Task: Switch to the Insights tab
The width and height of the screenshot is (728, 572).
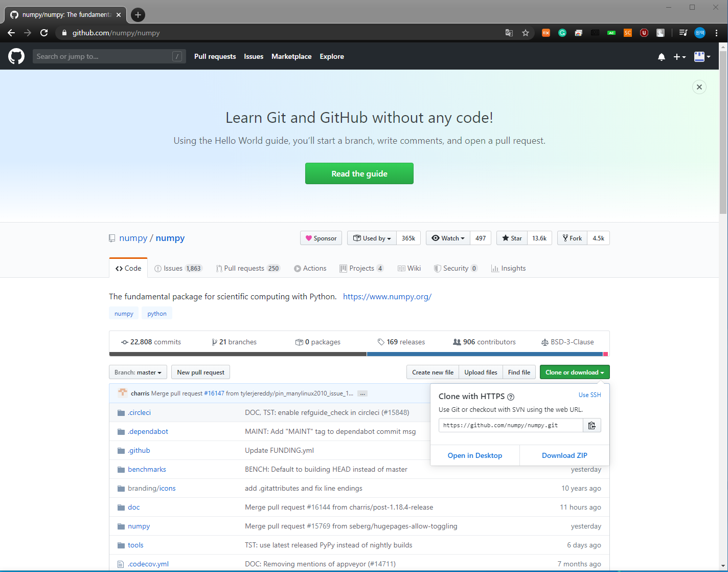Action: [508, 268]
